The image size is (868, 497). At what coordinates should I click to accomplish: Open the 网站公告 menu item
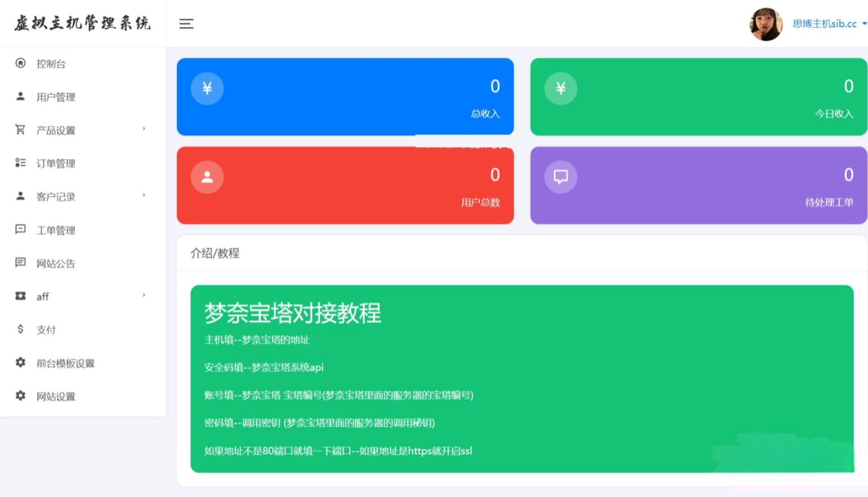tap(55, 263)
